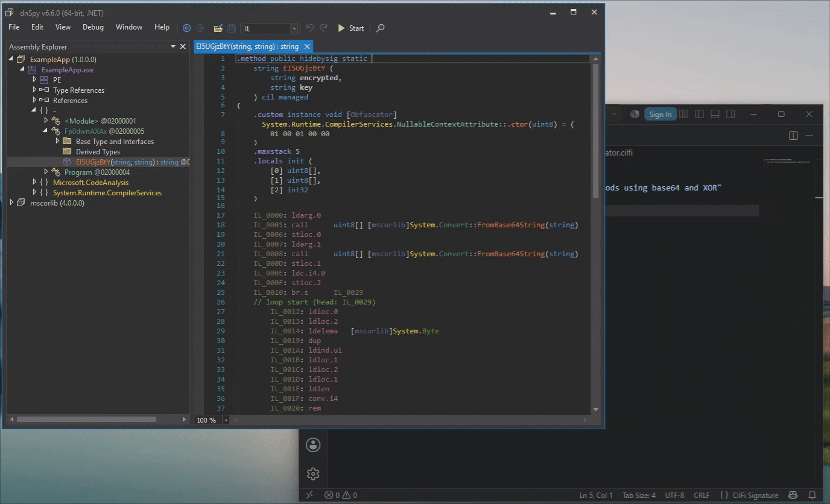This screenshot has height=504, width=830.
Task: Collapse the ExampleApp (1.0.0.0) node
Action: 11,59
